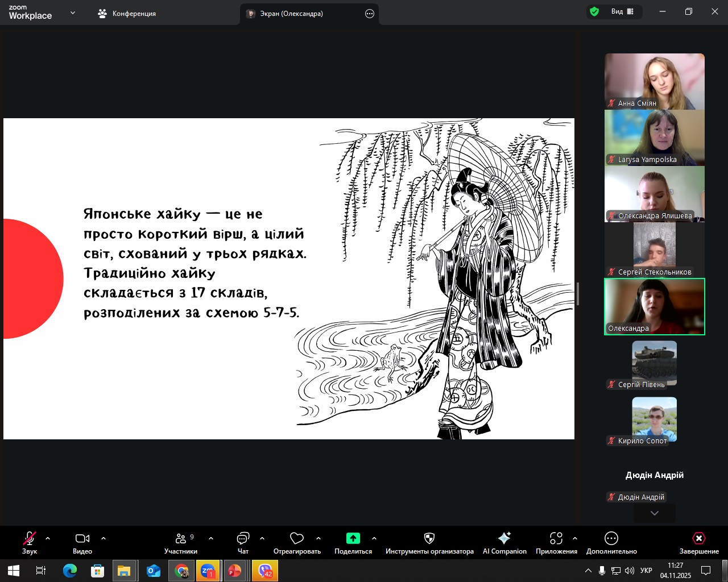Open Приложения apps icon
The height and width of the screenshot is (582, 728).
[x=556, y=539]
